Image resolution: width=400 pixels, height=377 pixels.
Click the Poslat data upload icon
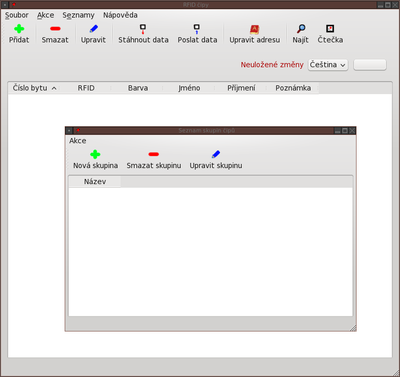[197, 29]
